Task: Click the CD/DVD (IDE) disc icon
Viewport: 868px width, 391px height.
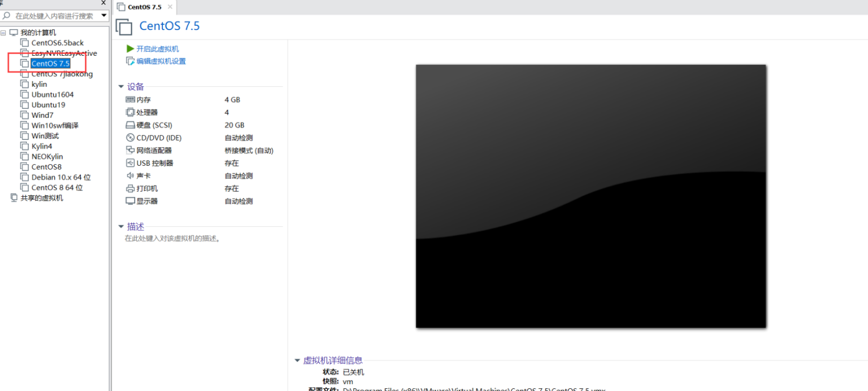Action: pos(130,138)
